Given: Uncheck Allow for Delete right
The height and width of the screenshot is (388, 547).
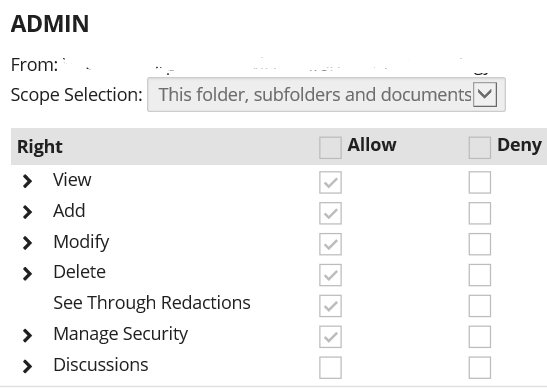Looking at the screenshot, I should click(x=330, y=275).
